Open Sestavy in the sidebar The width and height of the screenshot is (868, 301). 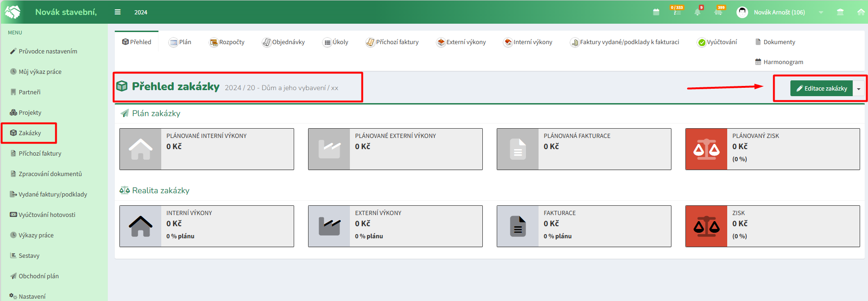[25, 255]
